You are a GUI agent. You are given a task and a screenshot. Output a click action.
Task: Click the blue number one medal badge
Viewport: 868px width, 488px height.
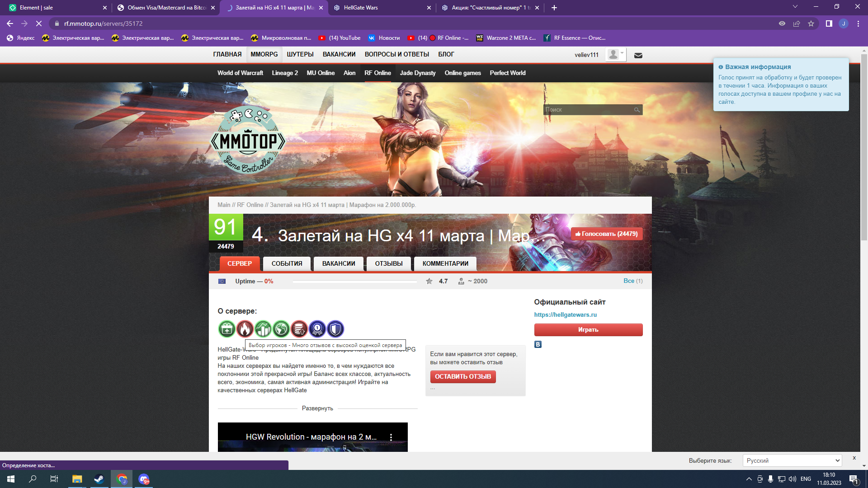point(317,329)
